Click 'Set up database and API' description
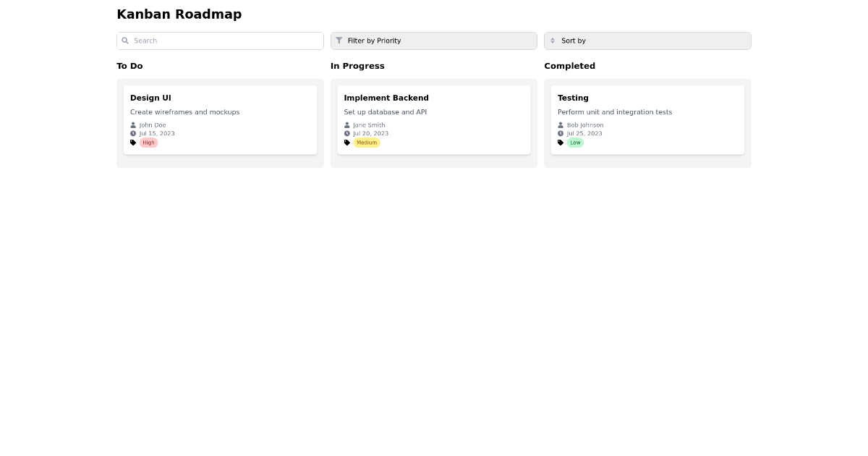The width and height of the screenshot is (868, 456). pos(386,112)
